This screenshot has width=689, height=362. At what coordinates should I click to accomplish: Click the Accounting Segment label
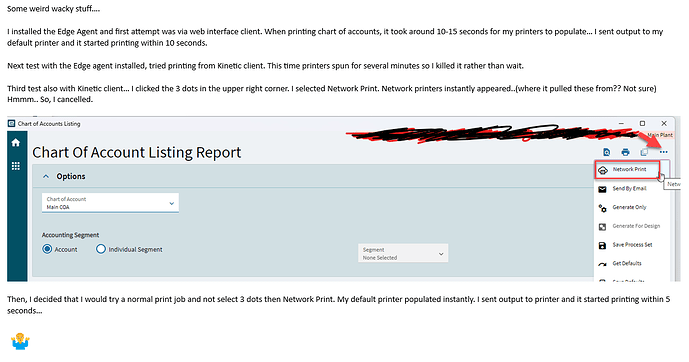pos(70,235)
